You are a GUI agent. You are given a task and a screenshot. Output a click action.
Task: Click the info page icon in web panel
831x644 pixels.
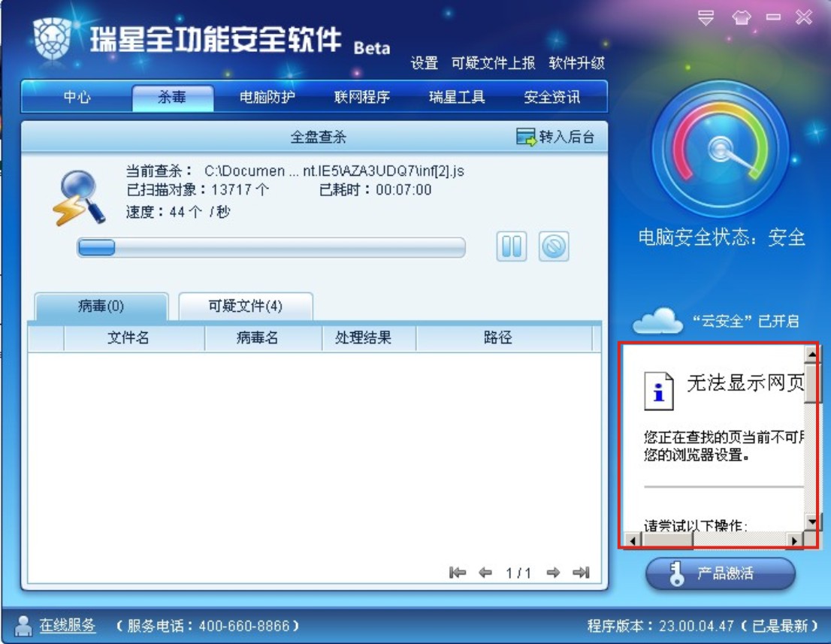[x=659, y=392]
